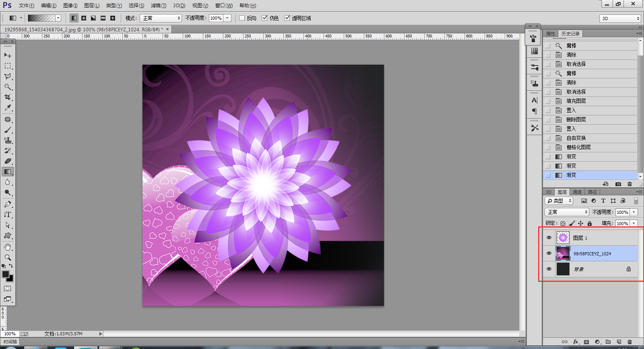Click the foreground color swatch

click(6, 274)
